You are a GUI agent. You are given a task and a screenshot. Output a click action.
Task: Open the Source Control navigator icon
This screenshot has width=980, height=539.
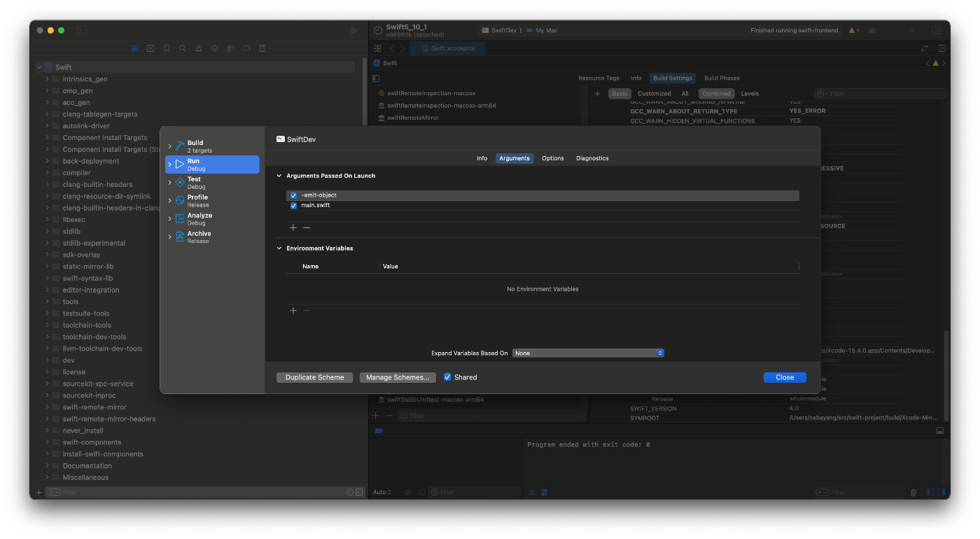click(x=150, y=48)
